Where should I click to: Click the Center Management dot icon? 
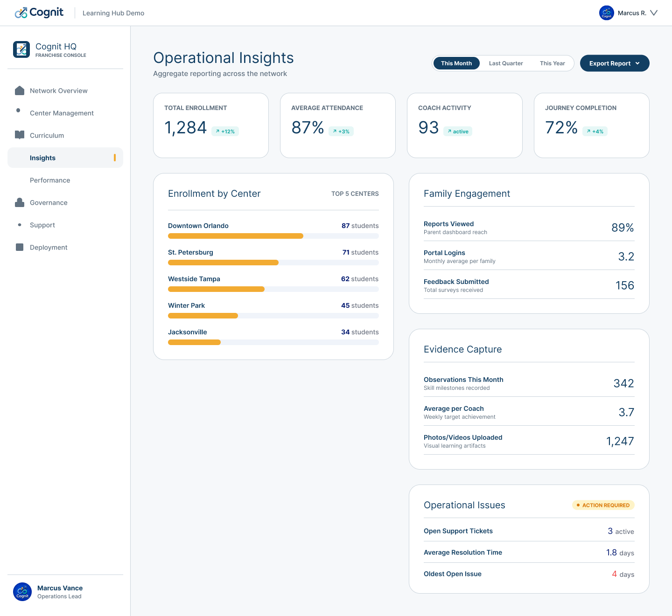(x=18, y=111)
